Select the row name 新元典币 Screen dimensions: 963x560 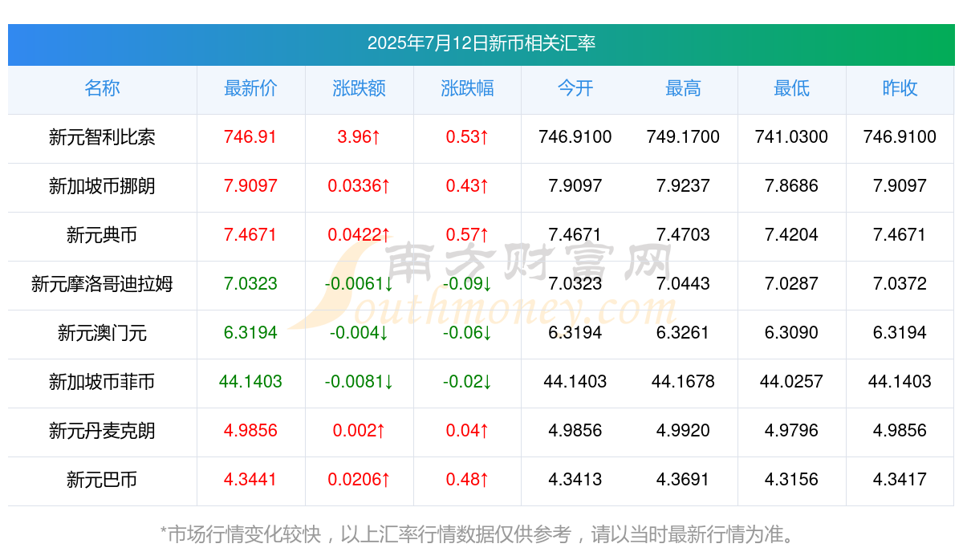102,235
